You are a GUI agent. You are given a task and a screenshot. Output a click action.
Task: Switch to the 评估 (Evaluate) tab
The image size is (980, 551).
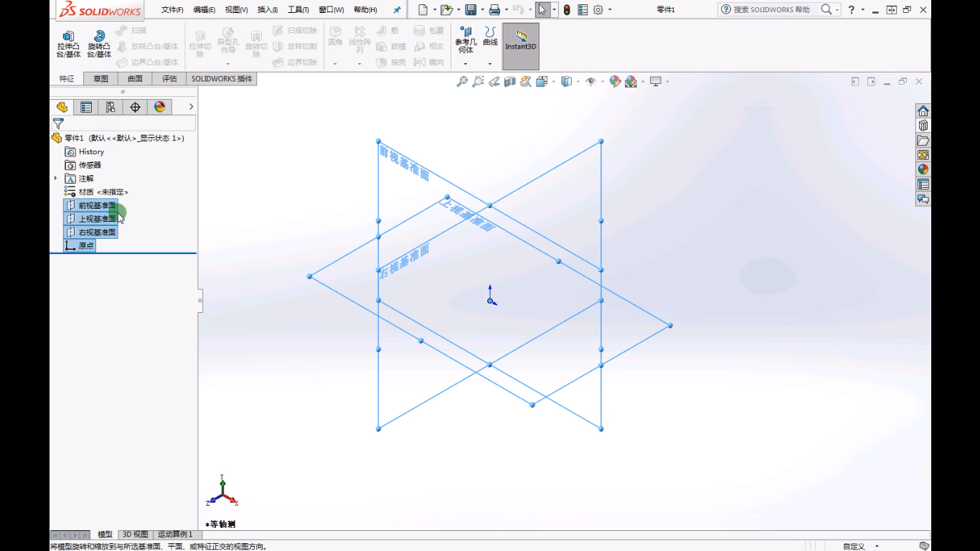[169, 79]
